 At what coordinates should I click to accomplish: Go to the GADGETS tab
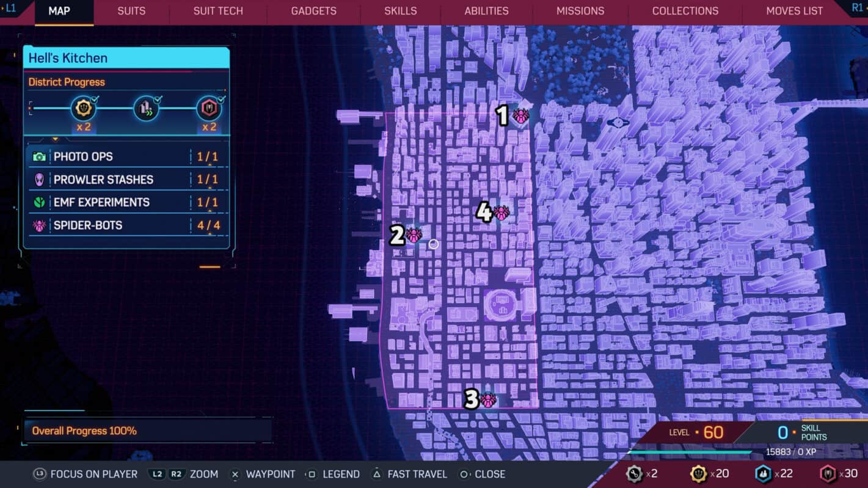[x=314, y=11]
